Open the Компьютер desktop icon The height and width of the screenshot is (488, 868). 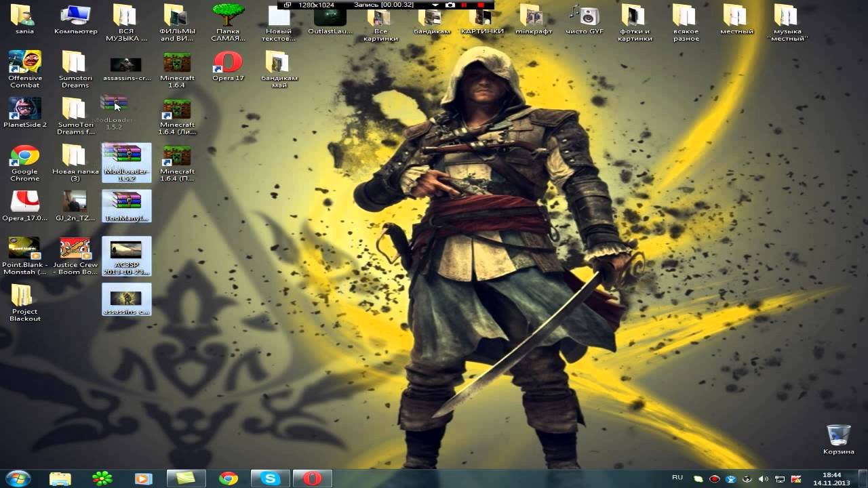pos(75,19)
